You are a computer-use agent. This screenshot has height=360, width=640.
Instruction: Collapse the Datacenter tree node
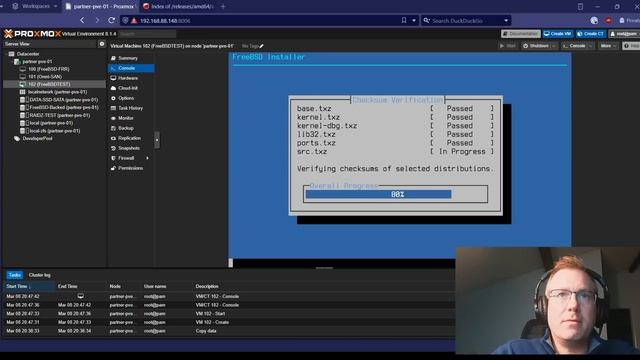6,54
